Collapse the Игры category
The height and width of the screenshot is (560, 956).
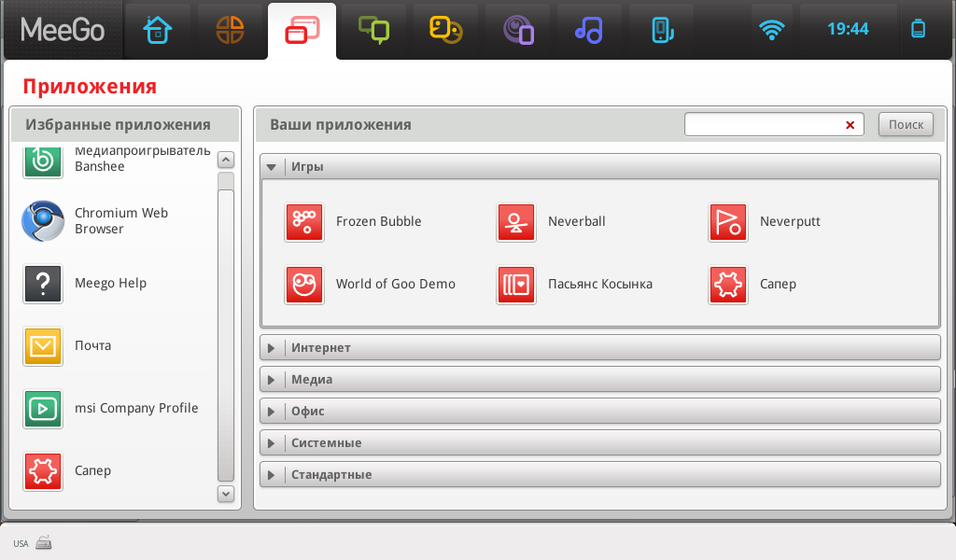coord(272,167)
